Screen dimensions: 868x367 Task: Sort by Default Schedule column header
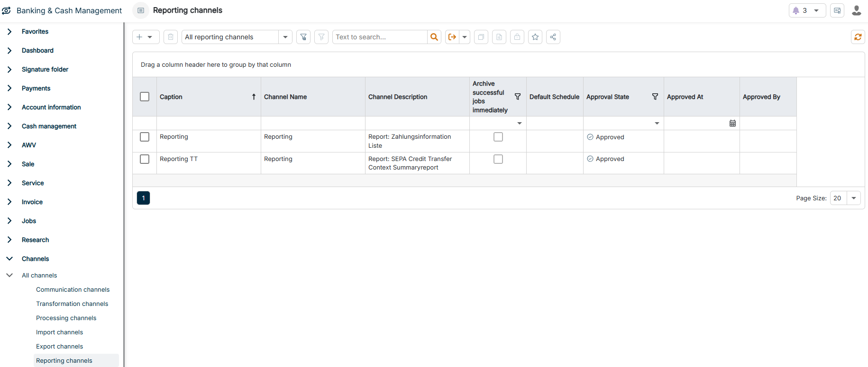tap(554, 97)
